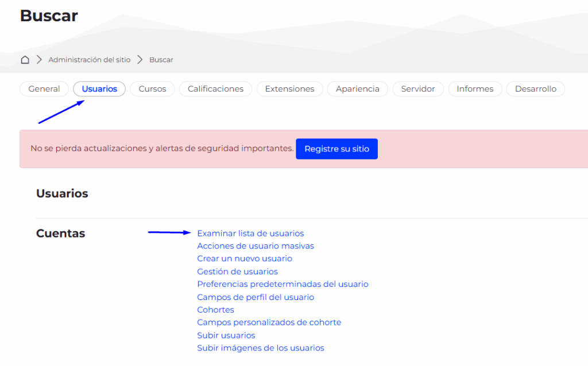This screenshot has height=366, width=588.
Task: Open the Subir usuarios link
Action: (226, 335)
